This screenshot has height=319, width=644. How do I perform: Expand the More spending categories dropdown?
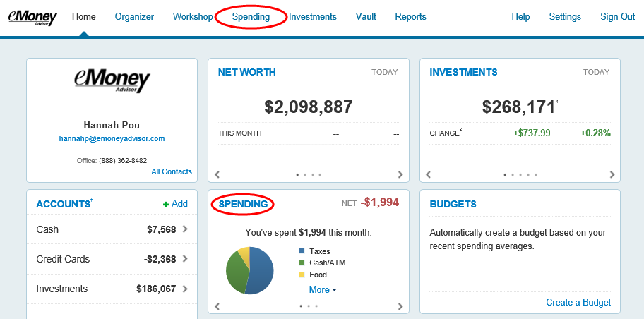(323, 290)
